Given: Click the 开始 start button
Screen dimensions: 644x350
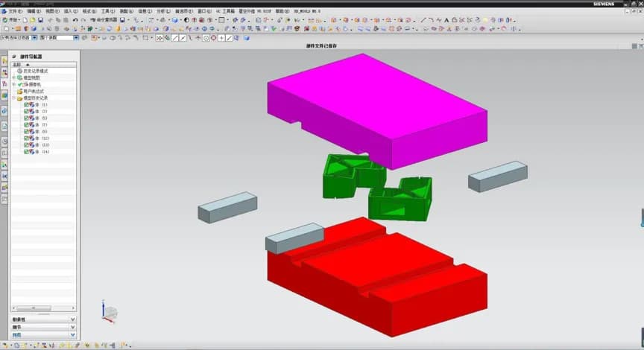Looking at the screenshot, I should tap(11, 19).
